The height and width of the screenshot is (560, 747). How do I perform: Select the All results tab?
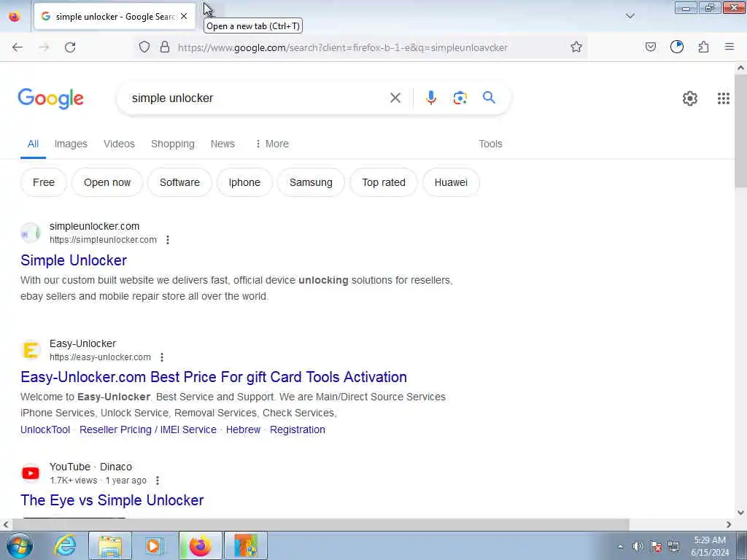tap(33, 144)
